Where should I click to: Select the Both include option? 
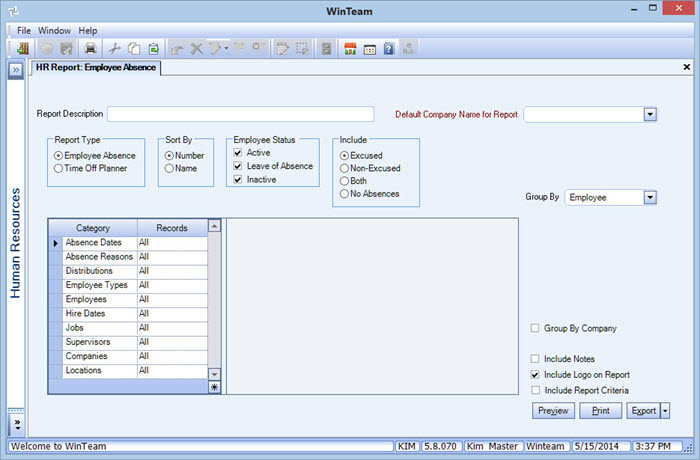click(x=353, y=181)
